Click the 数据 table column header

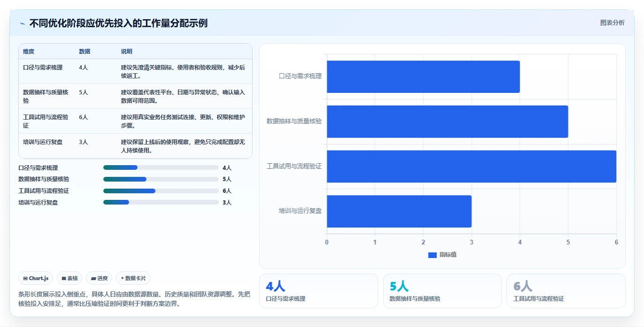point(84,52)
